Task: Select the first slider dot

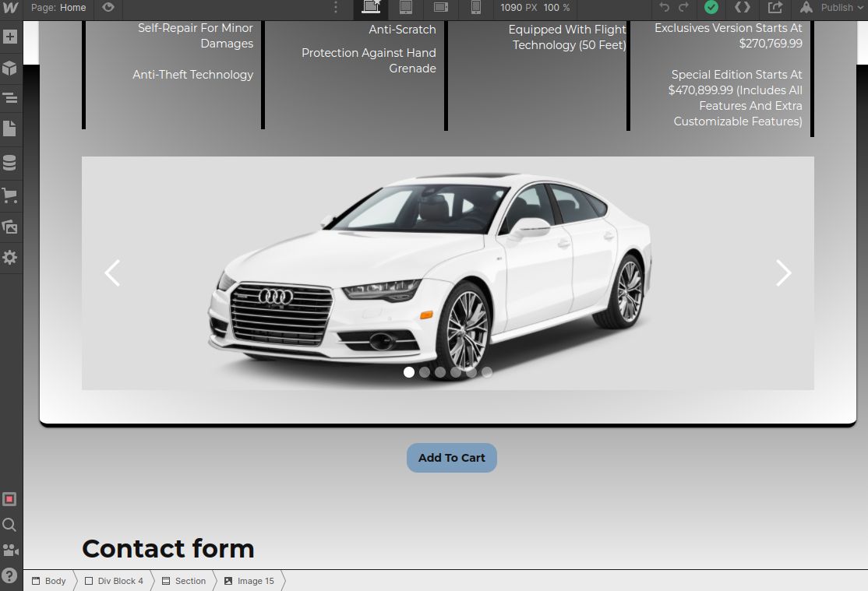Action: coord(409,372)
